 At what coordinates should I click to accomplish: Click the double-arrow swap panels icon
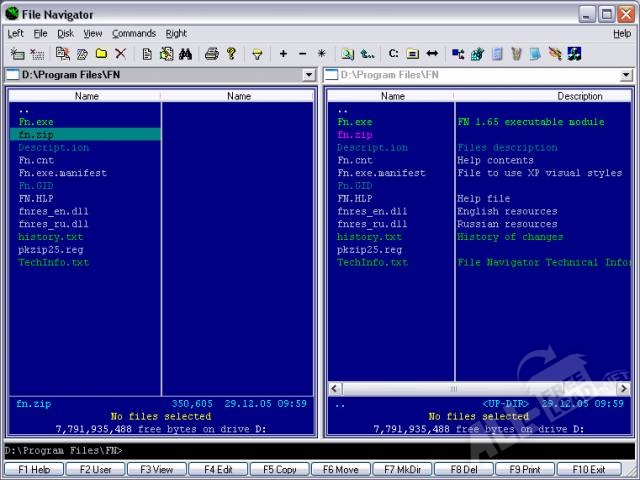click(x=432, y=54)
